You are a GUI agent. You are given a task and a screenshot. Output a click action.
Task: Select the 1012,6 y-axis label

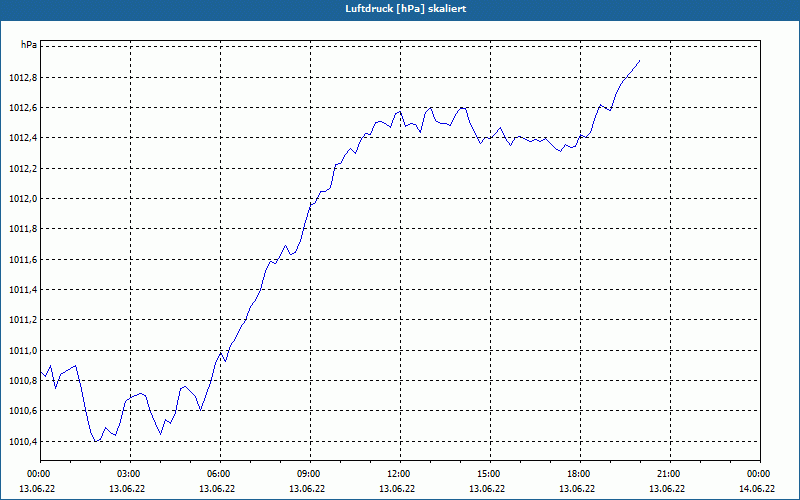pyautogui.click(x=23, y=108)
